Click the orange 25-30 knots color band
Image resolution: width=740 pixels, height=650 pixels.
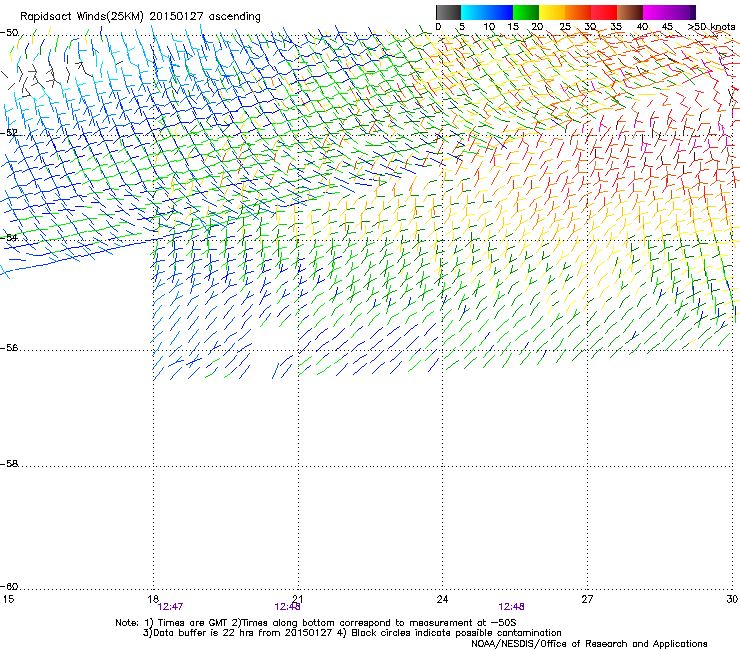578,12
